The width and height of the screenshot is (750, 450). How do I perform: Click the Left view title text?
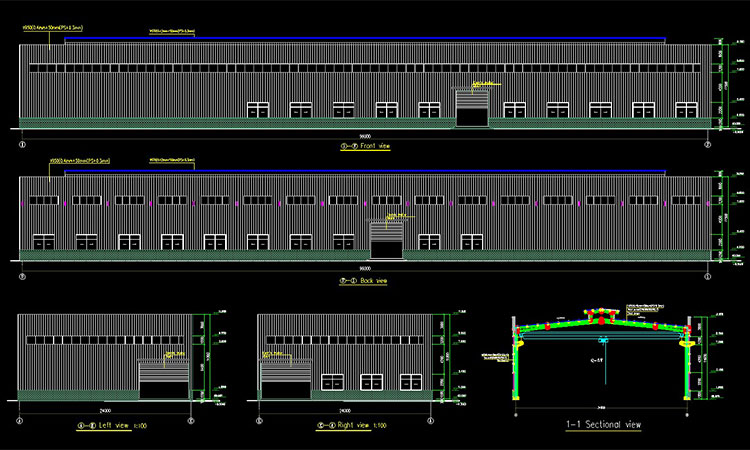103,426
